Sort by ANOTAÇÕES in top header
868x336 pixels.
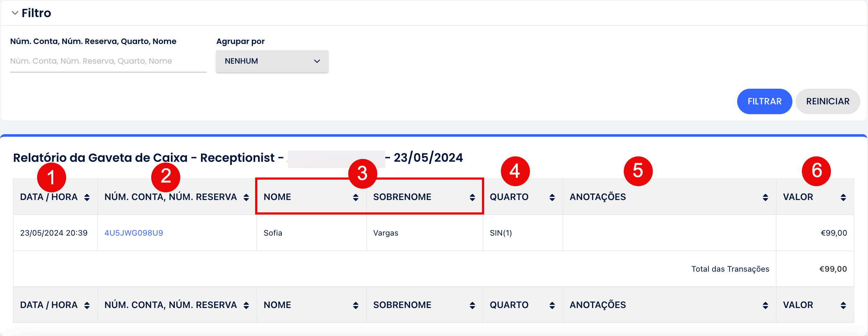tap(669, 197)
